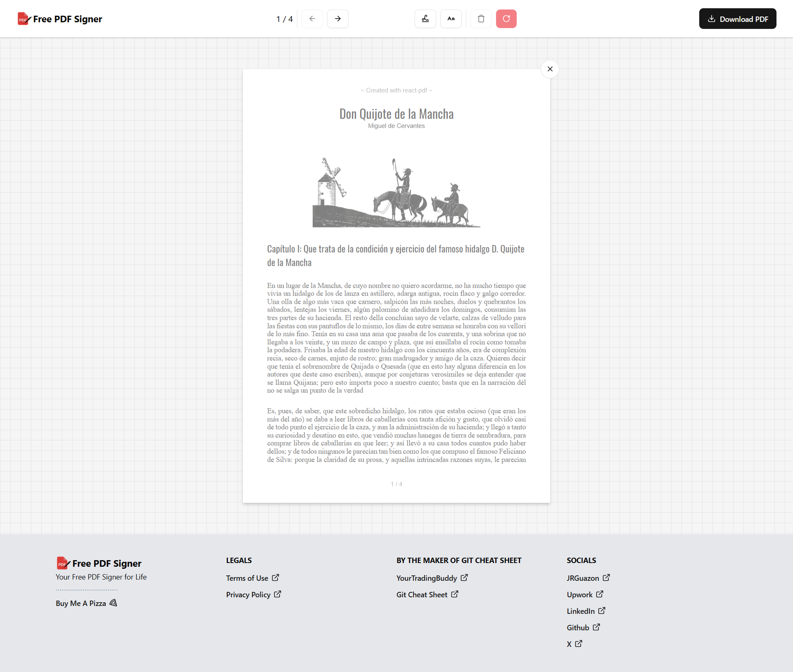This screenshot has height=672, width=793.
Task: Select the Add Text tool
Action: (451, 19)
